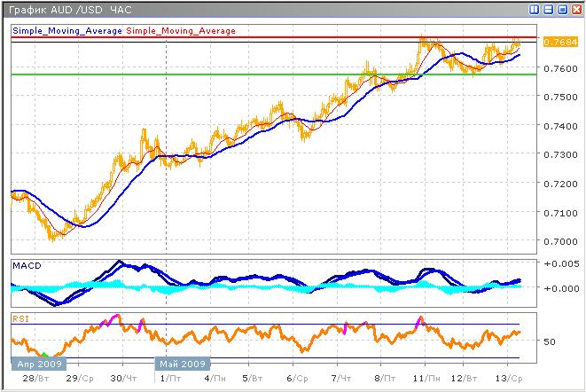Maximize the AUD/USD chart window

(561, 10)
